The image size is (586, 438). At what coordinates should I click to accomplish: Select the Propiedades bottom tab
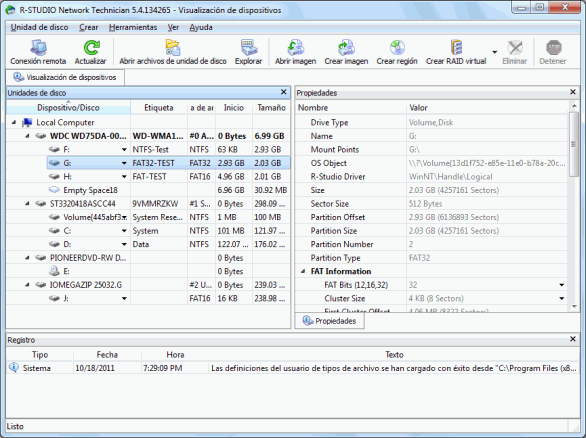[330, 321]
